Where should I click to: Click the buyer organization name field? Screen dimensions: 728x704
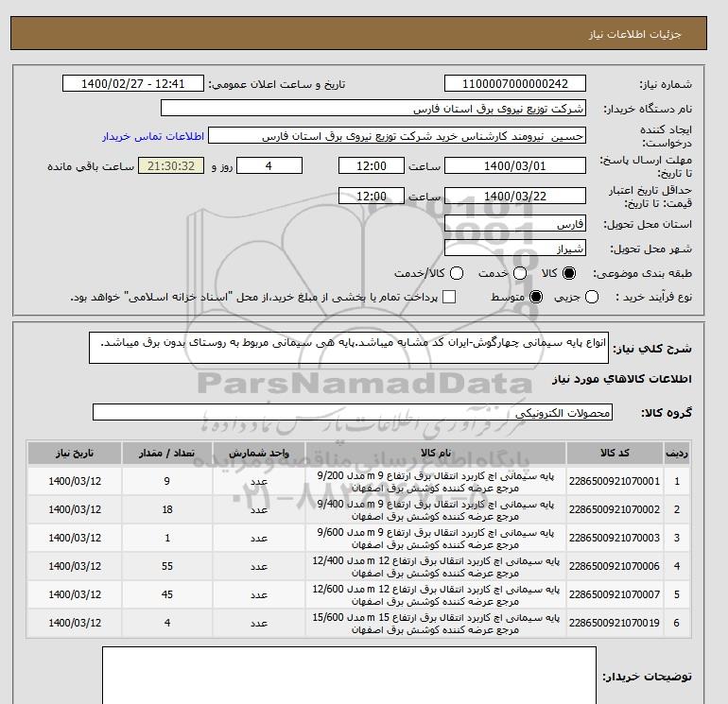373,108
